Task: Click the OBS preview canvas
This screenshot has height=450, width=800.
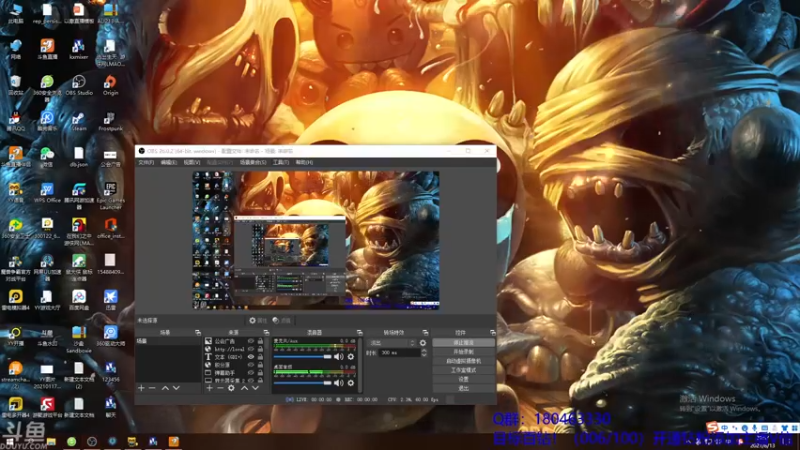Action: [315, 240]
